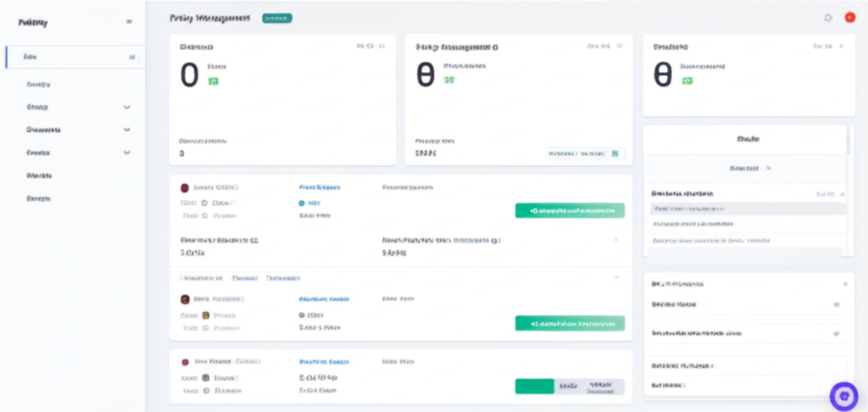Toggle the upper eye icon in the bottom-right panel
The width and height of the screenshot is (868, 412).
tap(837, 304)
